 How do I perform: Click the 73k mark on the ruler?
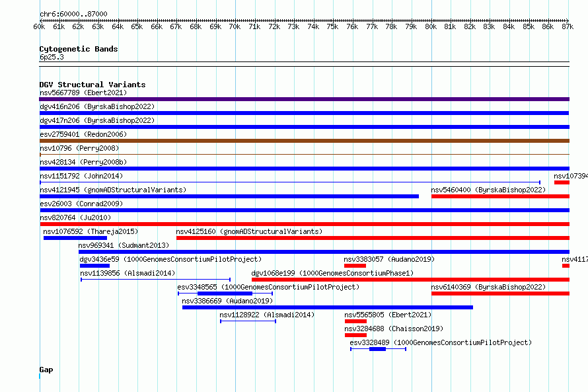click(293, 26)
